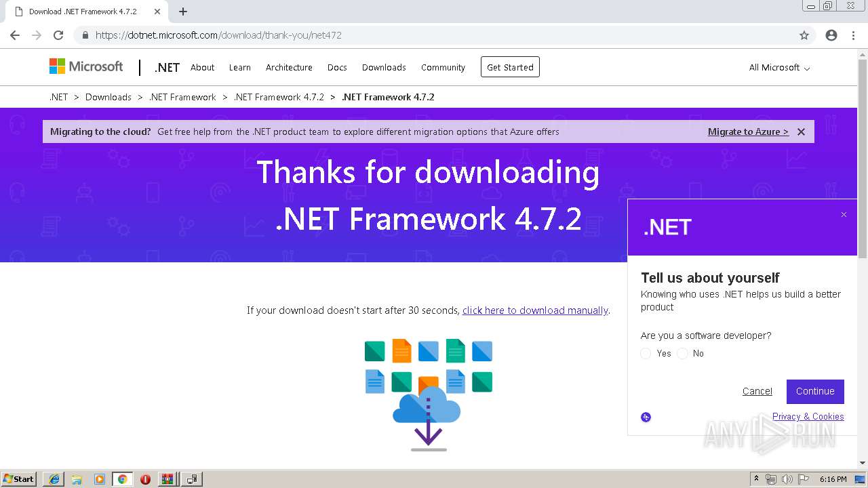Click the Show desktop icon beside clock
Screen dimensions: 868x488
860,479
